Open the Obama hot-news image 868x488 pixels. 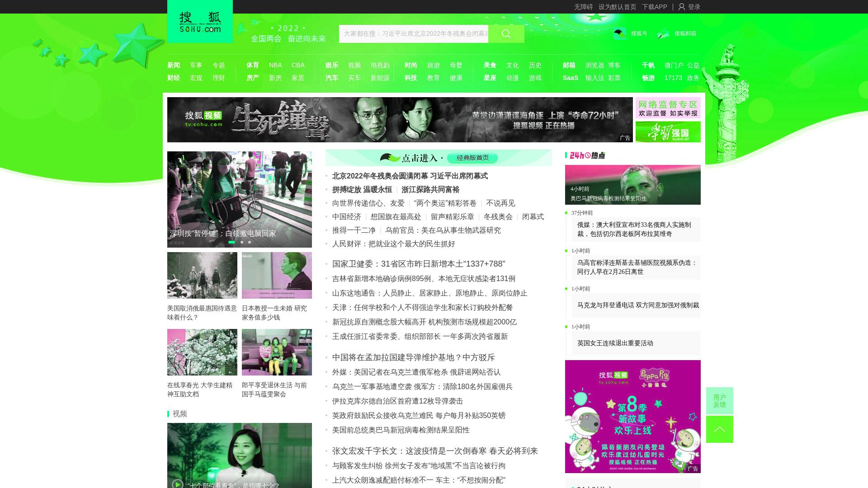[x=633, y=185]
